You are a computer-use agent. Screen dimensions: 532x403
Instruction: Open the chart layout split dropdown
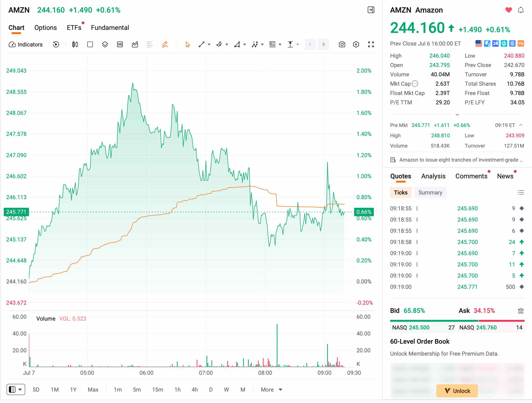(x=16, y=389)
